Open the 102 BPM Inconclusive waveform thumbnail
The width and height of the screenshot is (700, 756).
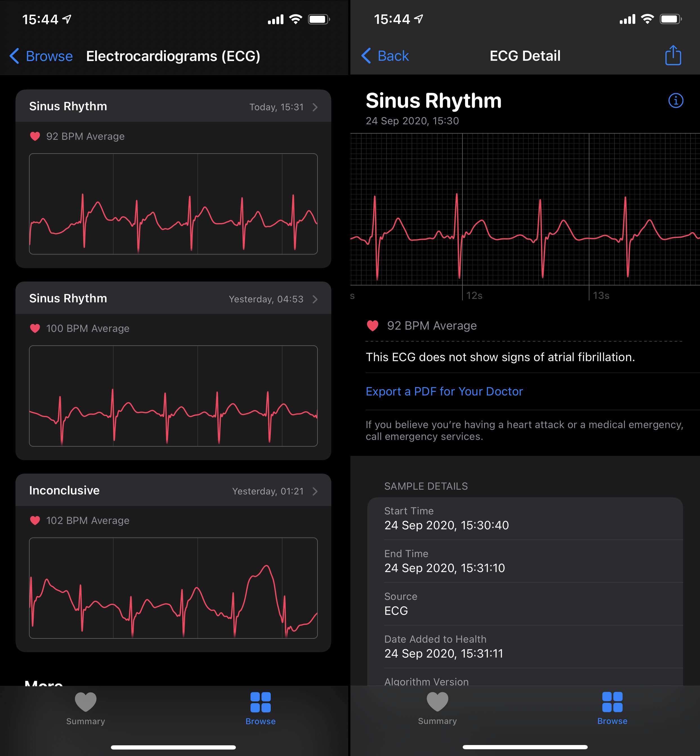(173, 588)
